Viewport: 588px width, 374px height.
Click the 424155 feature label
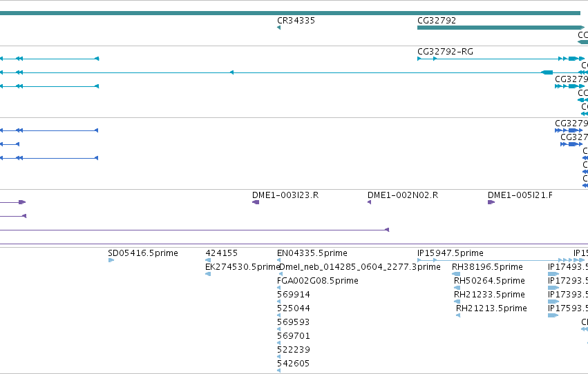coord(221,253)
